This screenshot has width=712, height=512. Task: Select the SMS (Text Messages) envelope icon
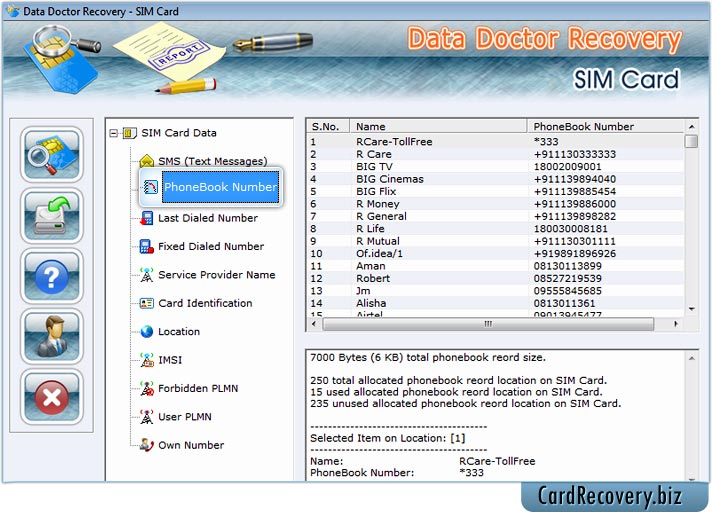[x=147, y=161]
